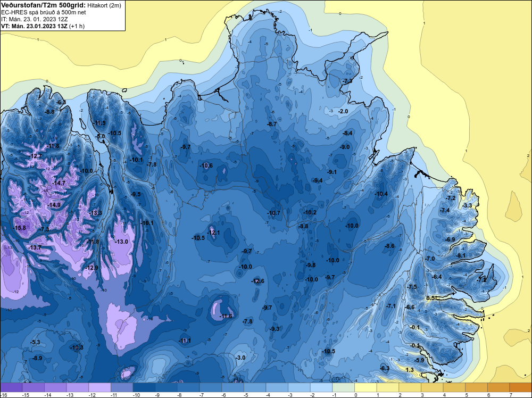This screenshot has height=398, width=532.
Task: Select the -11.6 temperature value
Action: click(x=226, y=316)
